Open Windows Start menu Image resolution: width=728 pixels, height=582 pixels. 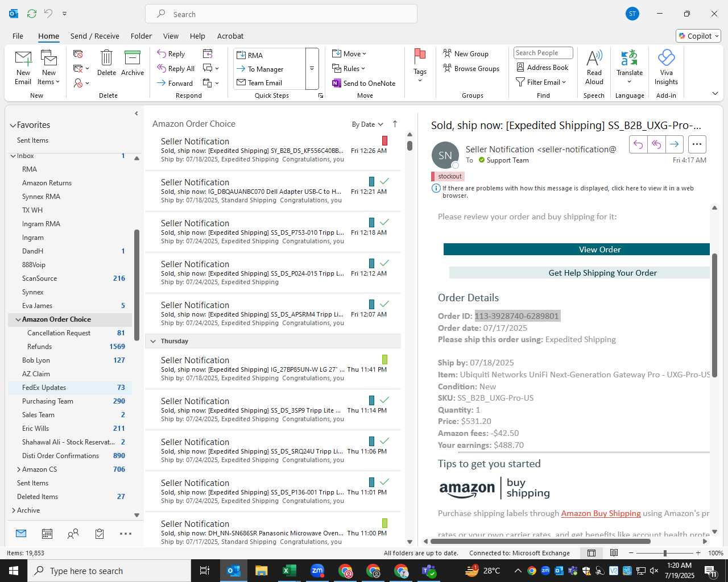(x=14, y=571)
